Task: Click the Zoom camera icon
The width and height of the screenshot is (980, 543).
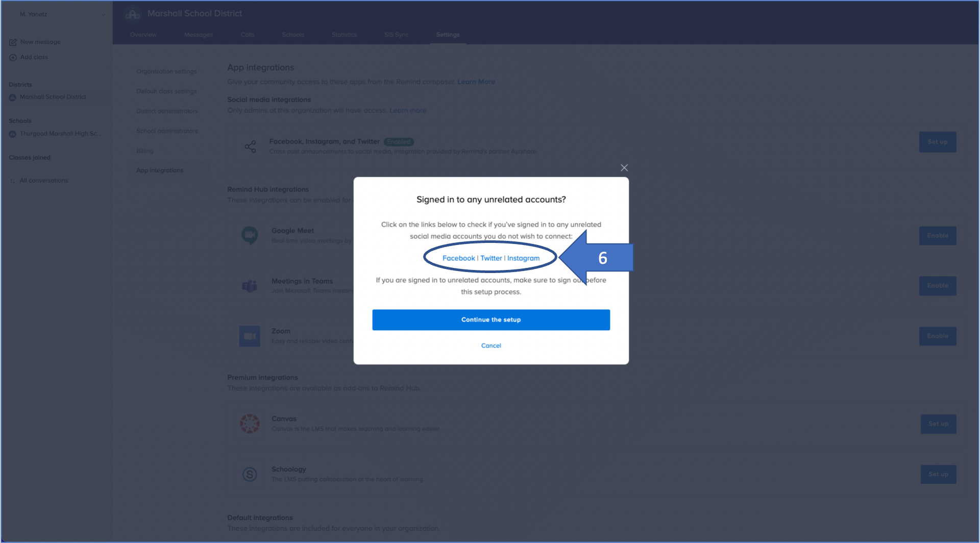Action: tap(250, 336)
